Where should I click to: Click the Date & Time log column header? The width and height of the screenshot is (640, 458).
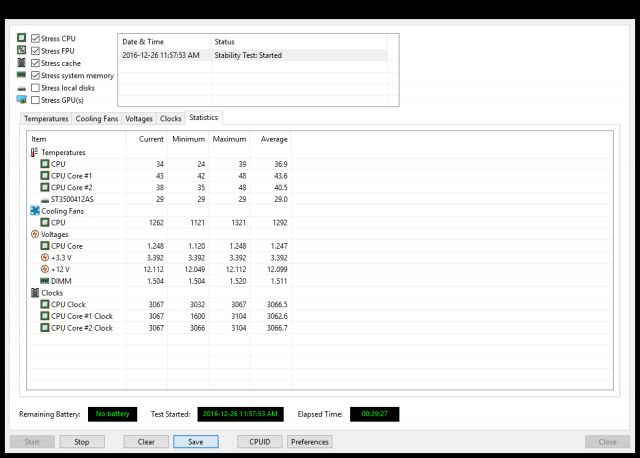coord(164,42)
